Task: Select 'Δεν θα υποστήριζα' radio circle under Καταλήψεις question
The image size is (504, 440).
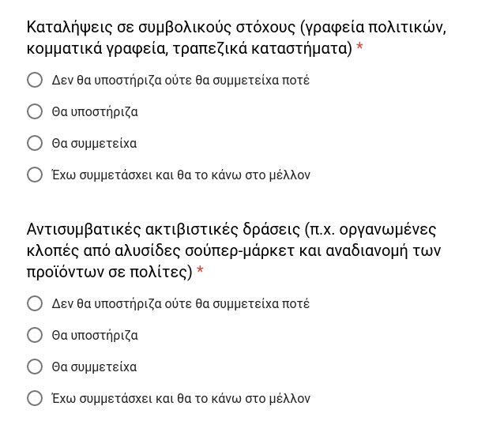Action: [x=35, y=80]
